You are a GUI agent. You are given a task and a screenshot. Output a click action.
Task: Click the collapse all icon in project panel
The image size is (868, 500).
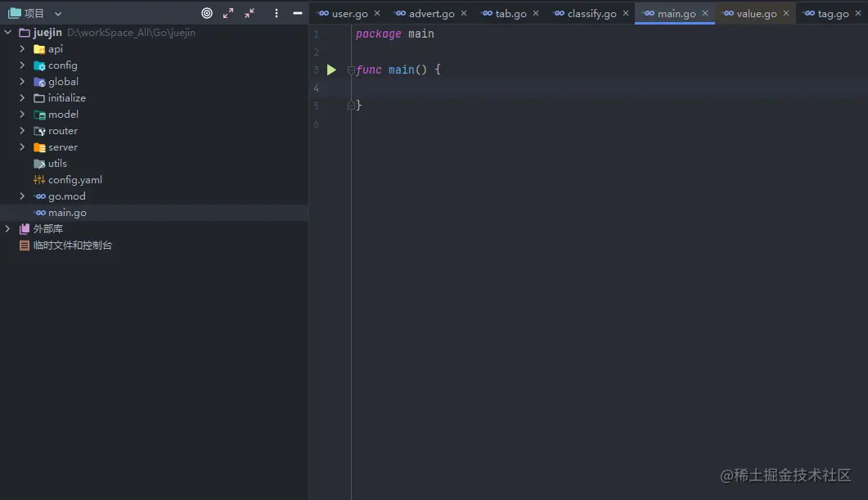250,13
